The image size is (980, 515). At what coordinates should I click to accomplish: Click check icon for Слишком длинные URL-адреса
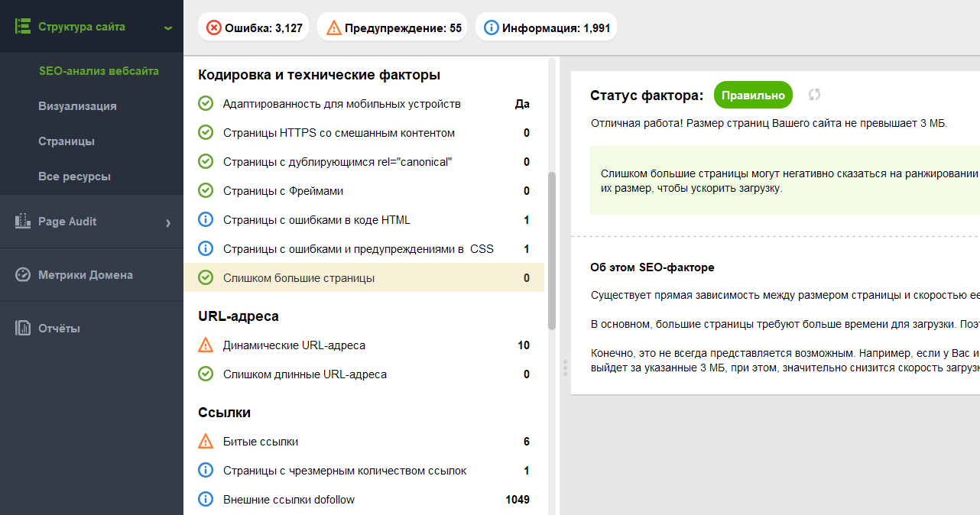pyautogui.click(x=206, y=374)
